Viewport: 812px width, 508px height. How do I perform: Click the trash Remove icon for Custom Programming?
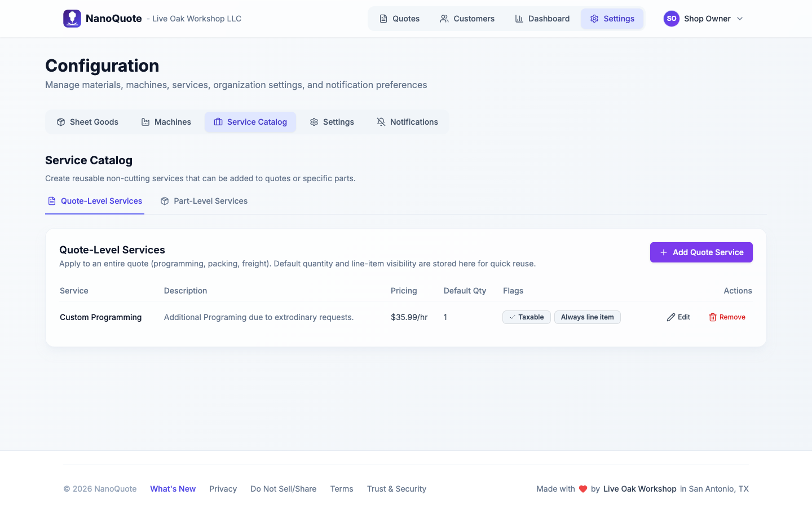[713, 317]
